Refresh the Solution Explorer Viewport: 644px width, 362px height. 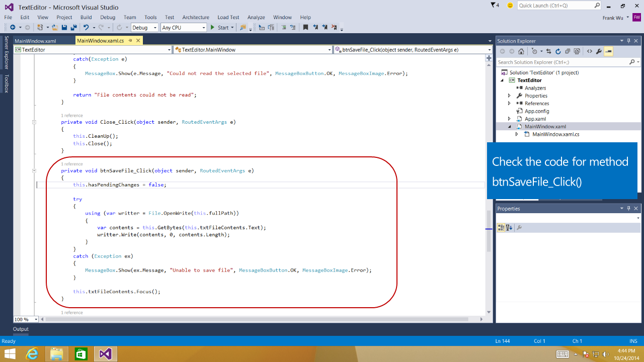pyautogui.click(x=558, y=51)
